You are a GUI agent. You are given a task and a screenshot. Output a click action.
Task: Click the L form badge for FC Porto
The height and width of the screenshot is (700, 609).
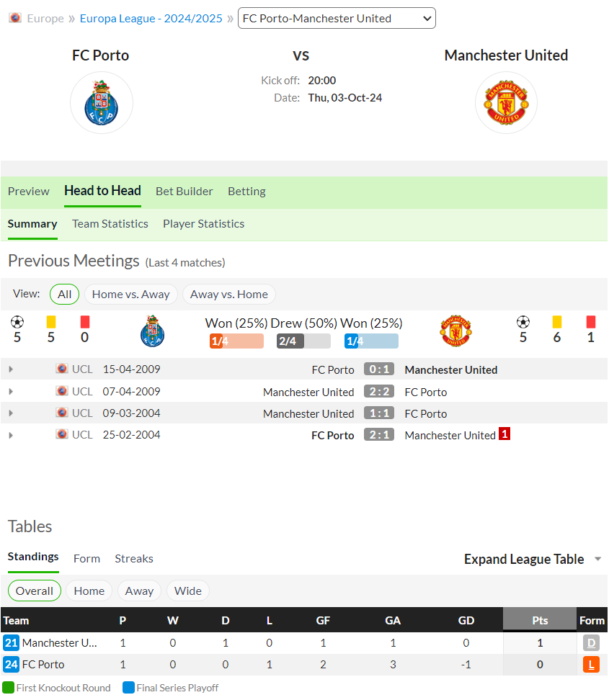coord(591,665)
